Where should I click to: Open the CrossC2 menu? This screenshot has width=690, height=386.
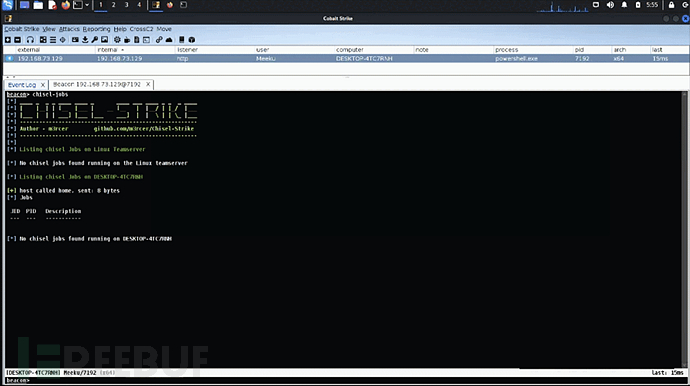click(x=141, y=29)
